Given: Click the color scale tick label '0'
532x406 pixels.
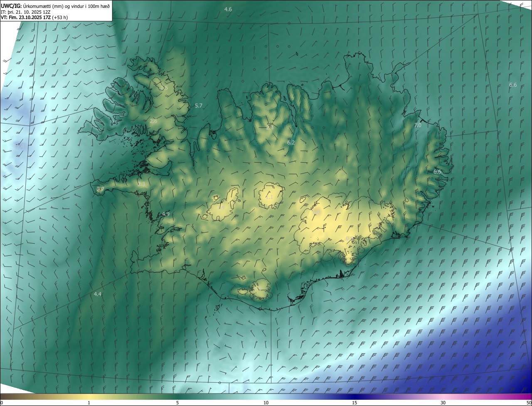Looking at the screenshot, I should [2, 403].
